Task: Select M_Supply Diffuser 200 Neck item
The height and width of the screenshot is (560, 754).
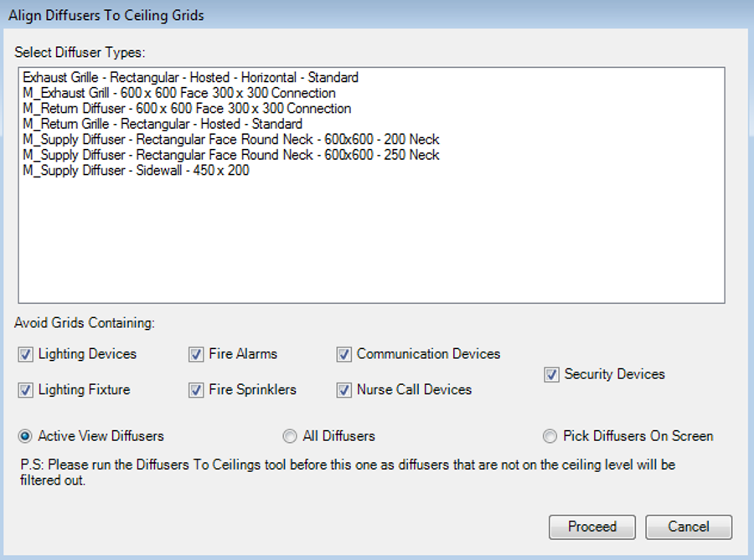Action: 231,139
